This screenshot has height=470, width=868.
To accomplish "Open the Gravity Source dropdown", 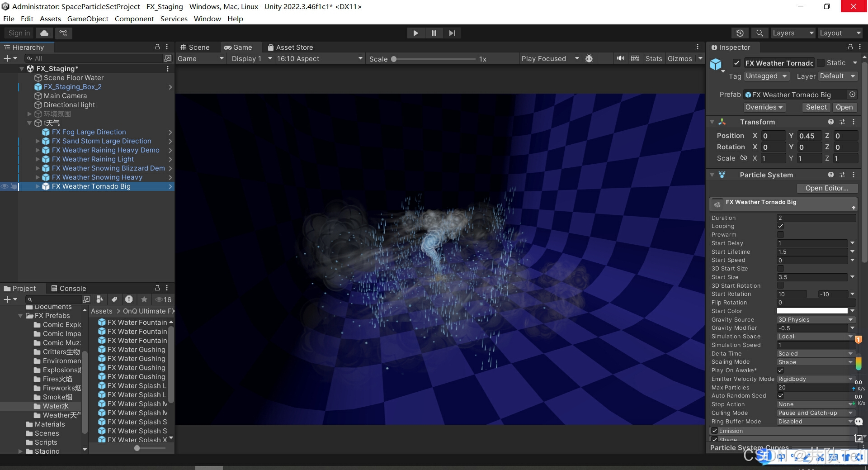I will tap(816, 320).
